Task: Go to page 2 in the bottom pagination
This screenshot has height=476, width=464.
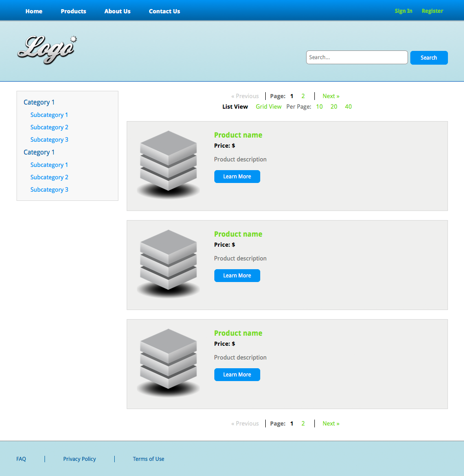Action: [303, 423]
